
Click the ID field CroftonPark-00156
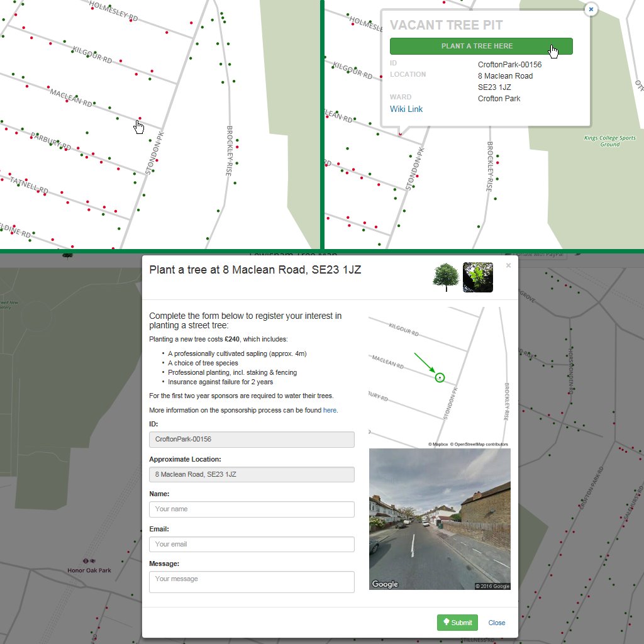pyautogui.click(x=252, y=440)
